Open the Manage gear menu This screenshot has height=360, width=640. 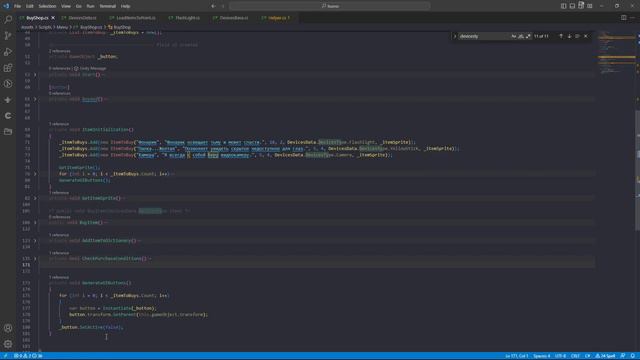point(8,344)
